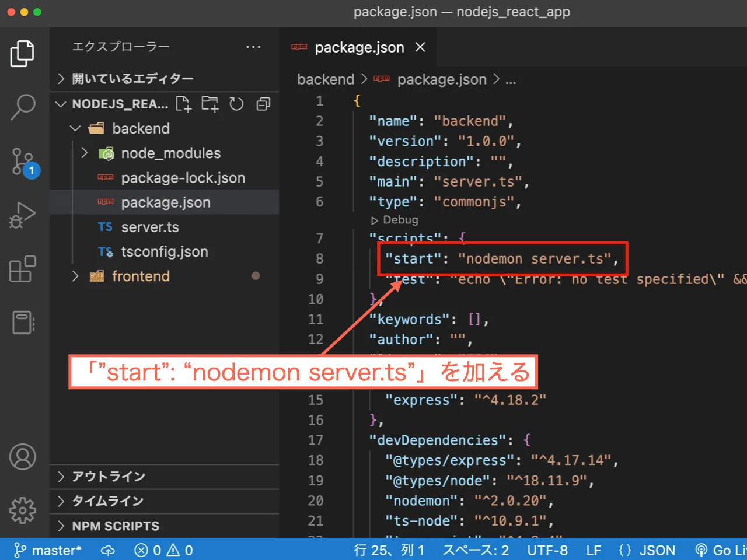
Task: Switch to the package.json editor tab
Action: (359, 47)
